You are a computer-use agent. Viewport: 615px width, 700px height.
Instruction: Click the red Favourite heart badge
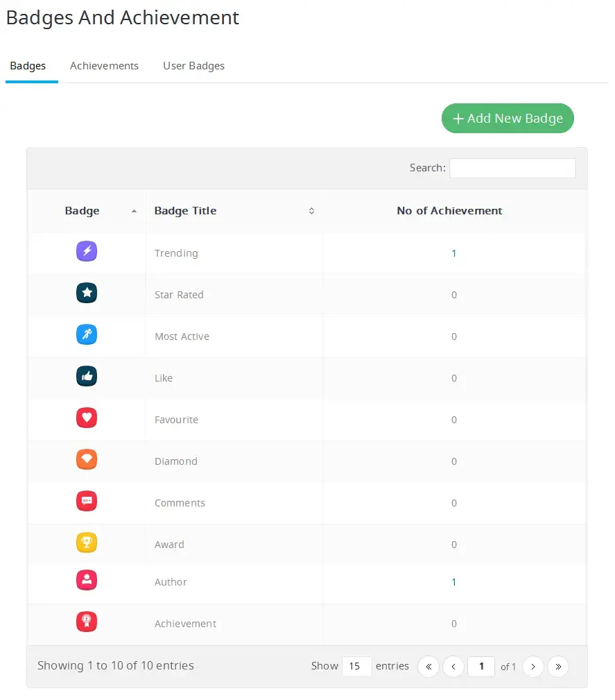click(x=87, y=418)
